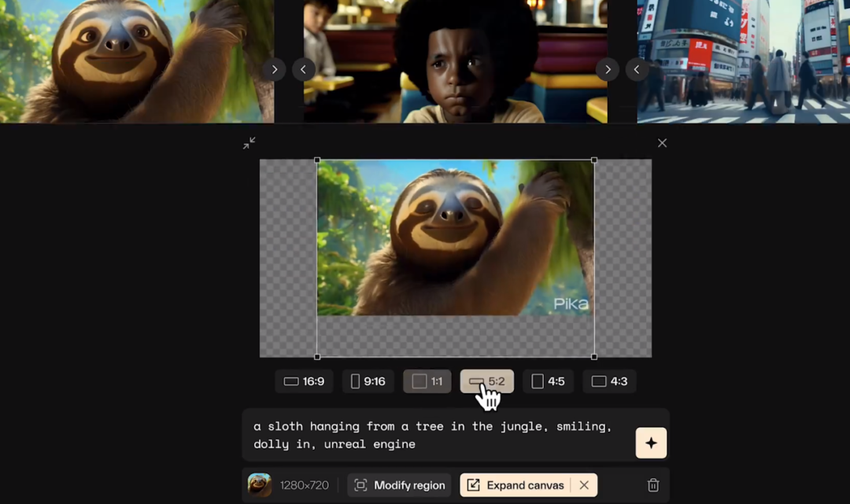The image size is (850, 504).
Task: Click the sloth thumbnail beside 1280×720
Action: (x=260, y=484)
